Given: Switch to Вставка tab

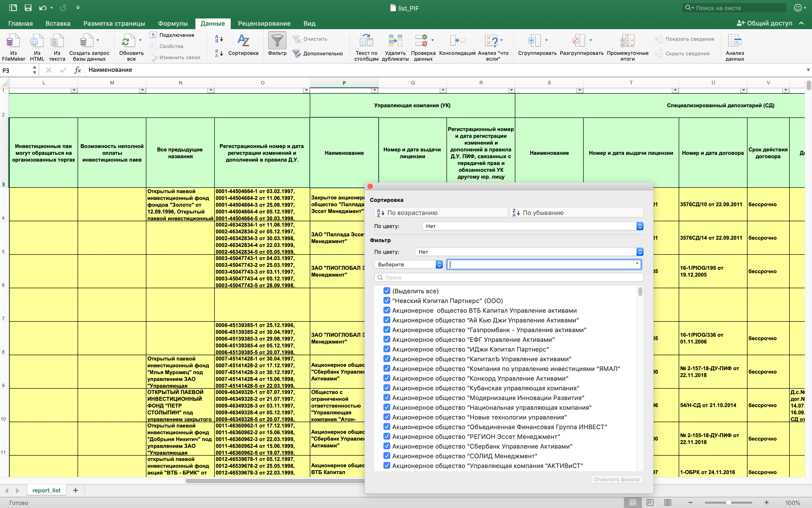Looking at the screenshot, I should (x=58, y=24).
